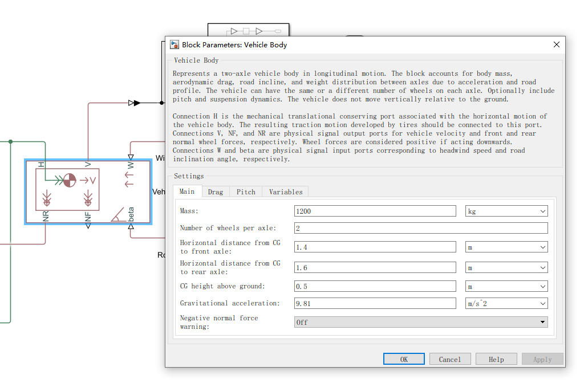Viewport: 588px width, 387px height.
Task: Click Number of wheels per axle field
Action: click(421, 228)
